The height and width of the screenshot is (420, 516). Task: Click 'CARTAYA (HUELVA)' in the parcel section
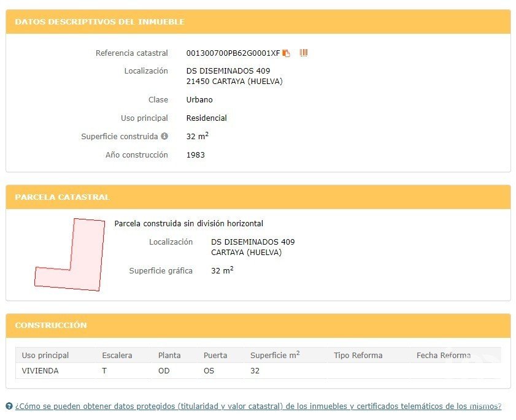click(246, 252)
